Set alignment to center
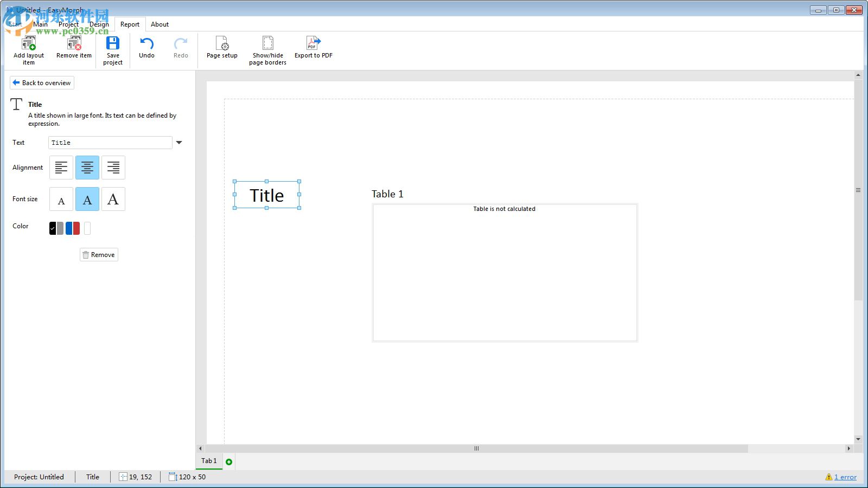Viewport: 868px width, 488px height. pos(87,168)
